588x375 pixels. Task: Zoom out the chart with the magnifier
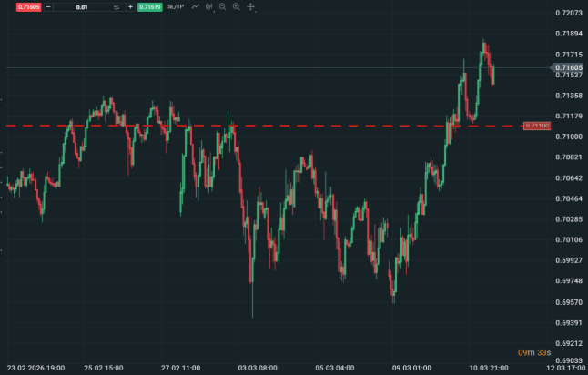pyautogui.click(x=223, y=6)
